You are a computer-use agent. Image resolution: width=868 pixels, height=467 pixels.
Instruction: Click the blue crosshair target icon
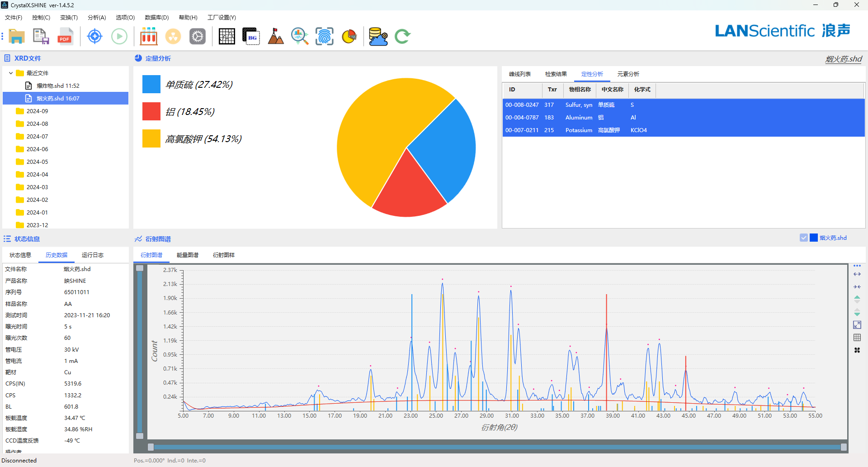94,36
